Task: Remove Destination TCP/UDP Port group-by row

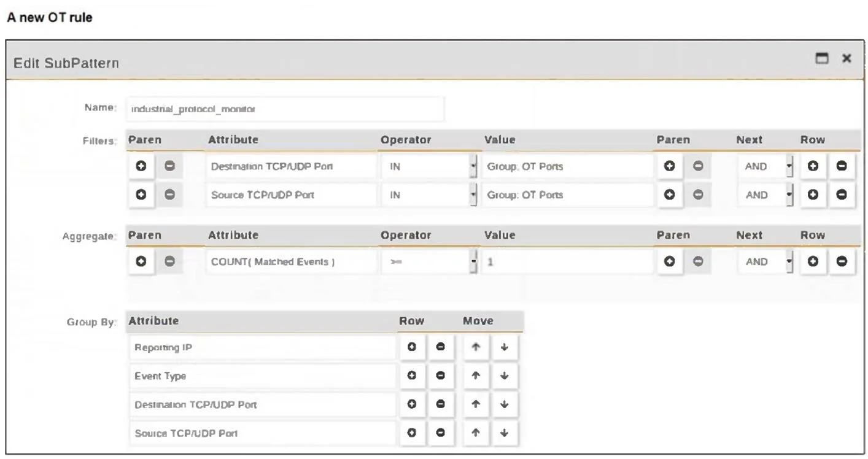Action: click(441, 404)
